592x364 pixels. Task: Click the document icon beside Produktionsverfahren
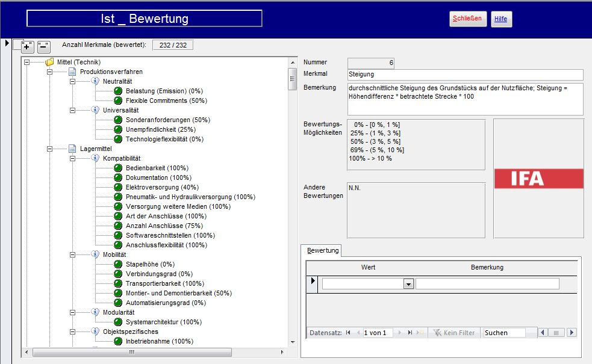click(x=72, y=72)
